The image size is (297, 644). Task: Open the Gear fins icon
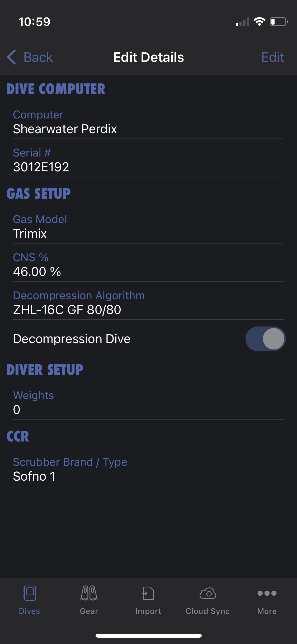89,593
